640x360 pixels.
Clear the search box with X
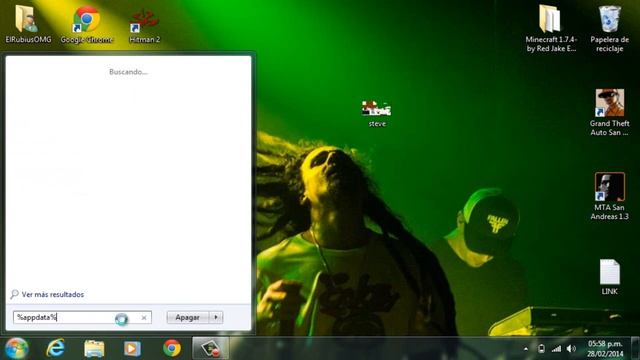coord(144,318)
